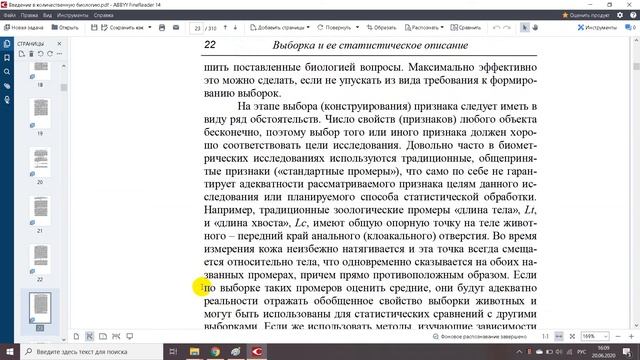Toggle two-page view mode icon
Screen dimensions: 640x360
[103, 336]
